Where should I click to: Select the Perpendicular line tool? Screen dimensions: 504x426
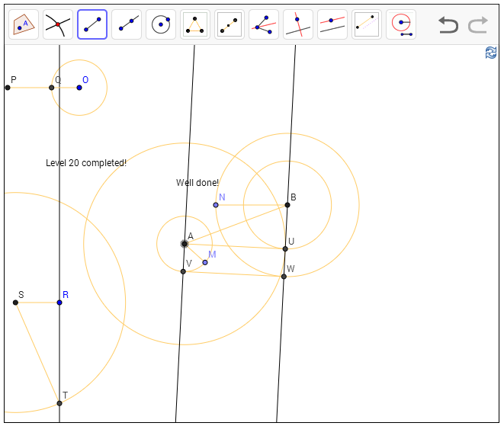[x=298, y=24]
